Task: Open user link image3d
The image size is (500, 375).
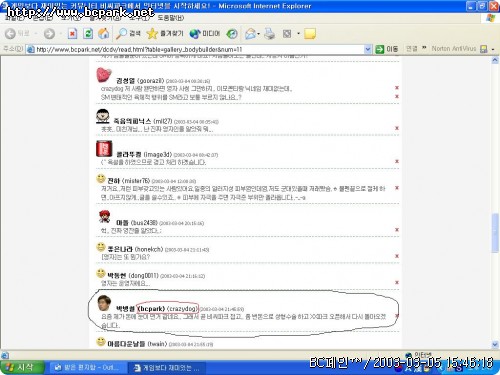Action: [158, 155]
